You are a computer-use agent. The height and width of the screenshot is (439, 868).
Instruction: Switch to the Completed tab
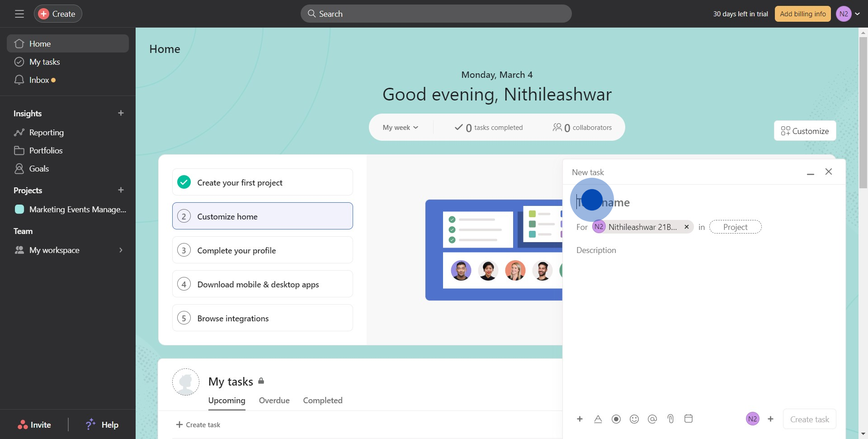[x=323, y=401]
